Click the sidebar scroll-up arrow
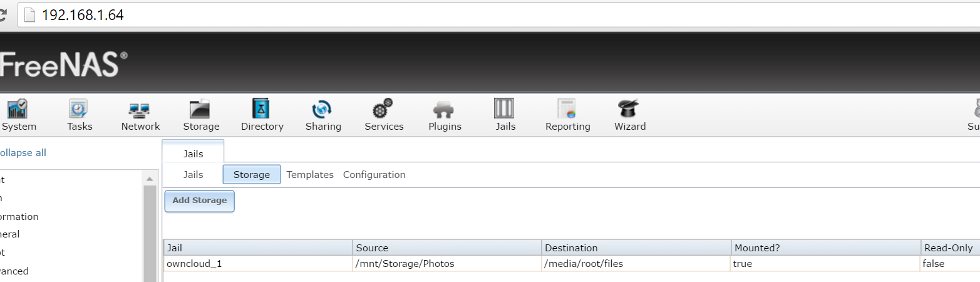Viewport: 980px width, 282px height. tap(149, 179)
